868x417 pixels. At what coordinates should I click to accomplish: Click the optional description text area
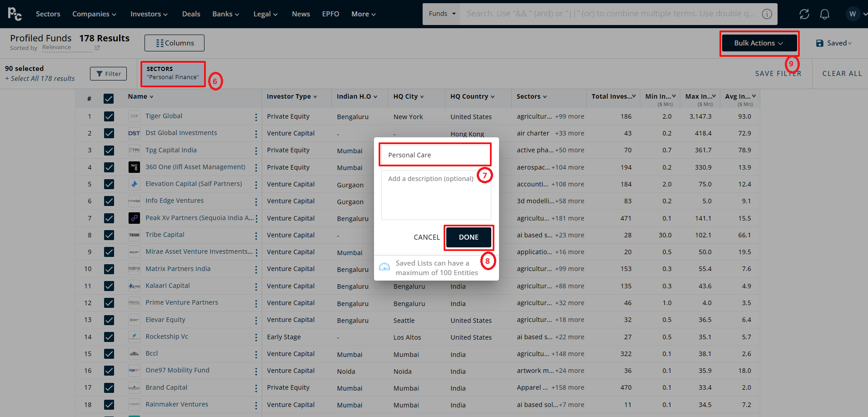pos(436,195)
